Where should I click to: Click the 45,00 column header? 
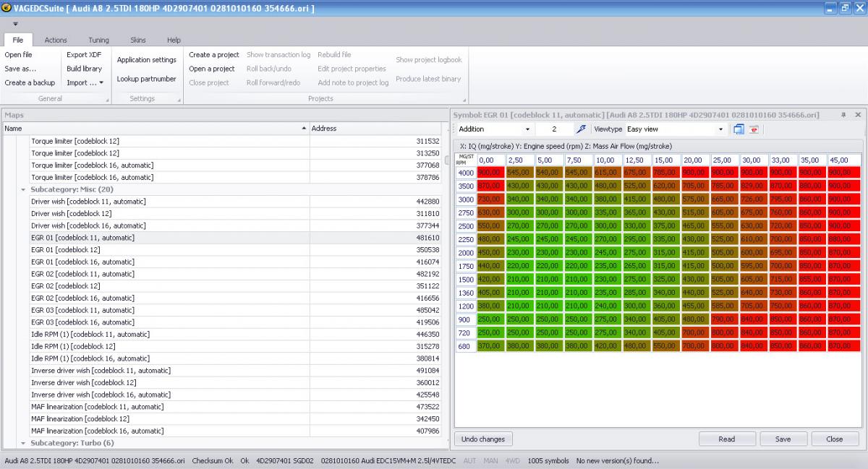(844, 160)
